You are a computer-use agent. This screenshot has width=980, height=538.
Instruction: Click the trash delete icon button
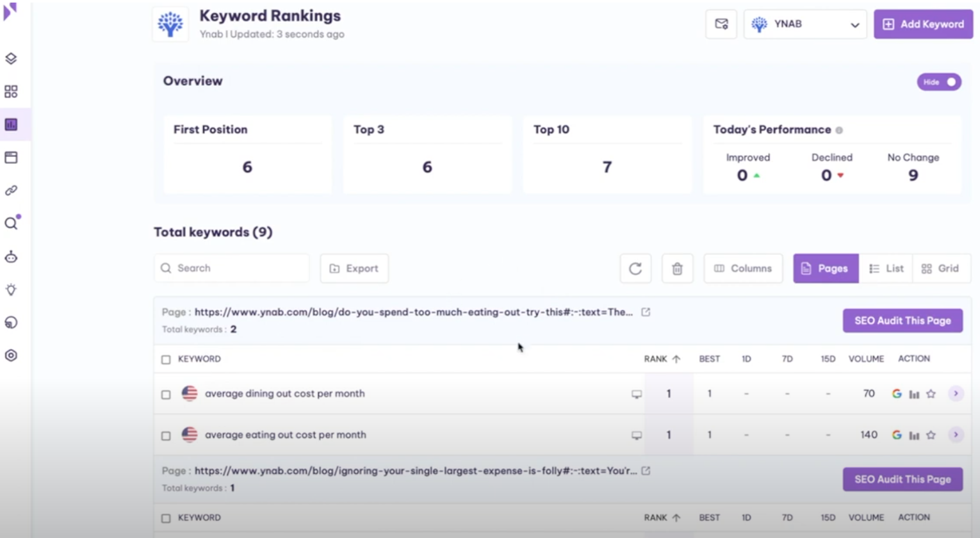(x=677, y=268)
